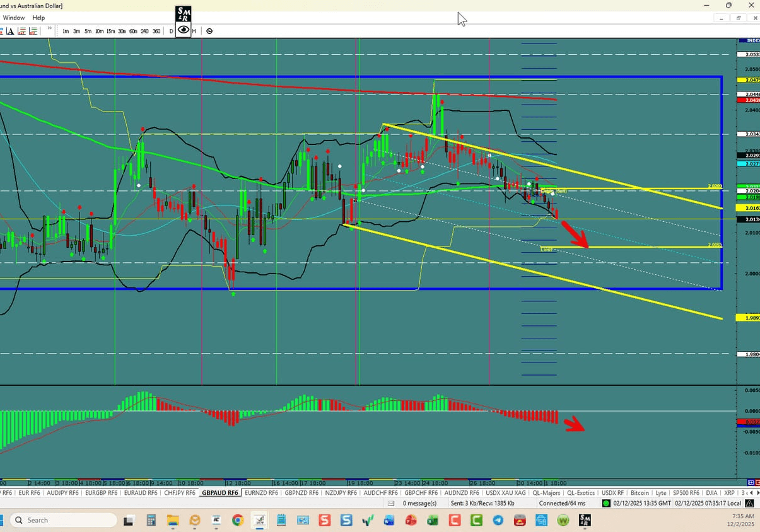The width and height of the screenshot is (760, 532).
Task: Select the D daily timeframe button
Action: 170,30
